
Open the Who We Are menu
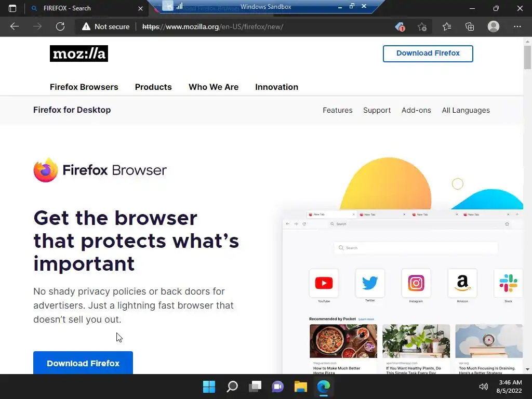pos(214,87)
